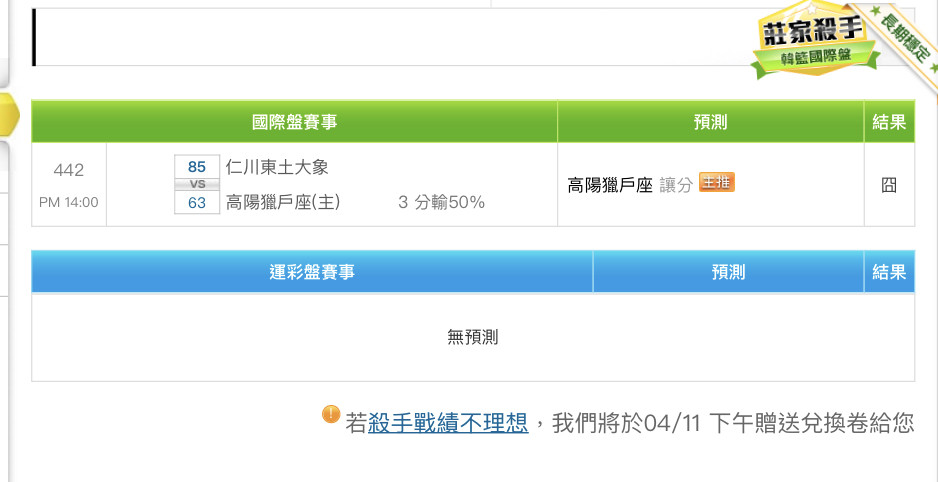
Task: Click the 莊家殺手 gold badge icon
Action: tap(813, 38)
